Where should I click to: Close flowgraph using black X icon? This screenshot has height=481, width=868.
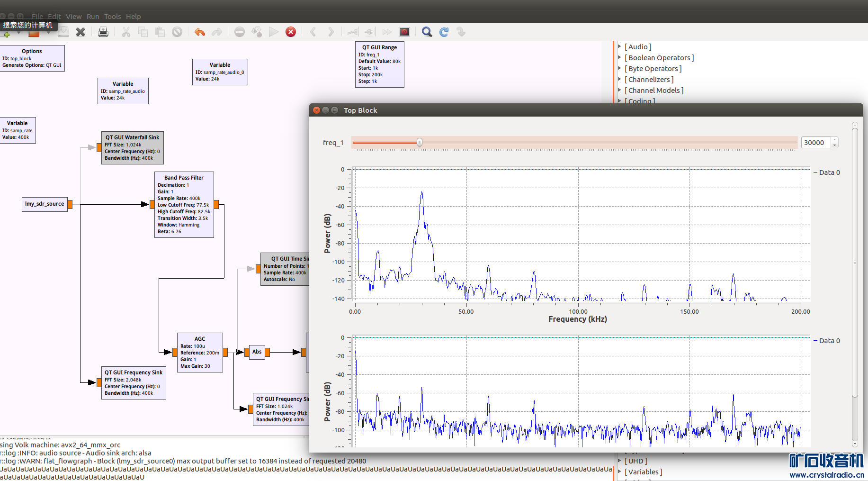[x=81, y=32]
